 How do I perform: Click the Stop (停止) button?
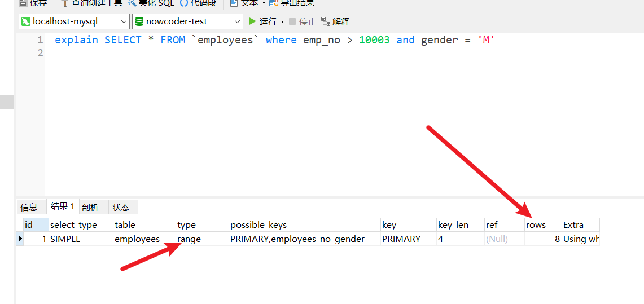[x=303, y=21]
